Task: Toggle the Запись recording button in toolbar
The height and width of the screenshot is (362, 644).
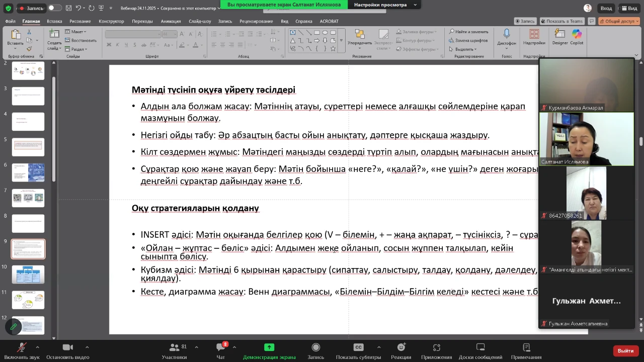Action: click(x=315, y=348)
